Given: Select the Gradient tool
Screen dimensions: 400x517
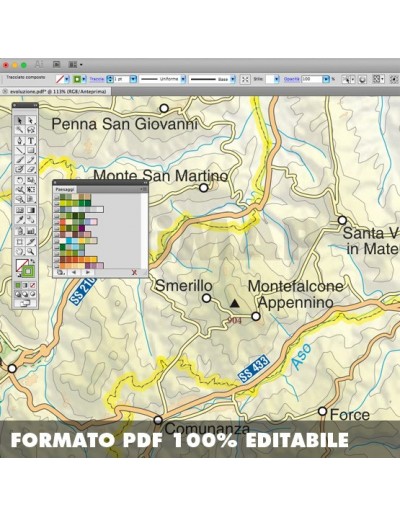Looking at the screenshot, I should (31, 210).
